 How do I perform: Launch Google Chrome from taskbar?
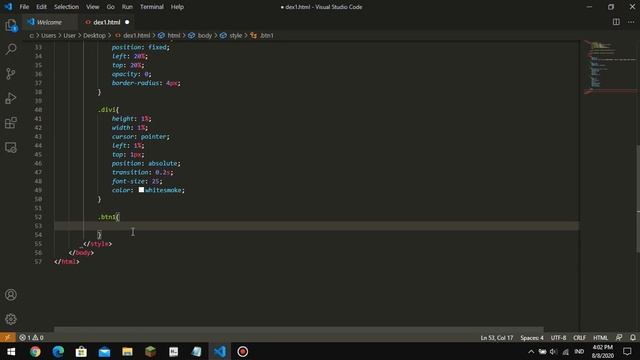coord(35,351)
